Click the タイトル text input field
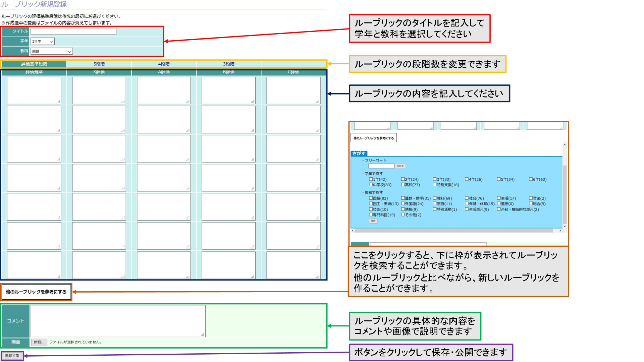The width and height of the screenshot is (644, 362). 73,31
